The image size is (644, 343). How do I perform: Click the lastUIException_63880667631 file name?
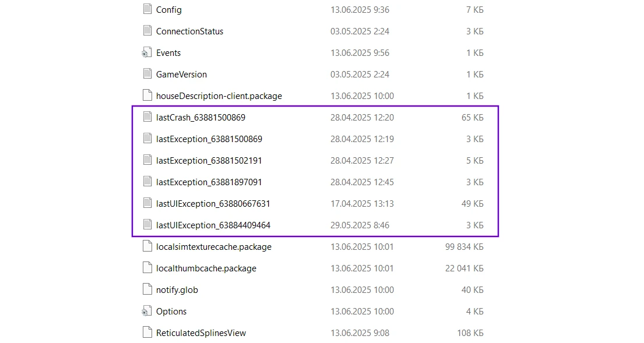coord(213,204)
